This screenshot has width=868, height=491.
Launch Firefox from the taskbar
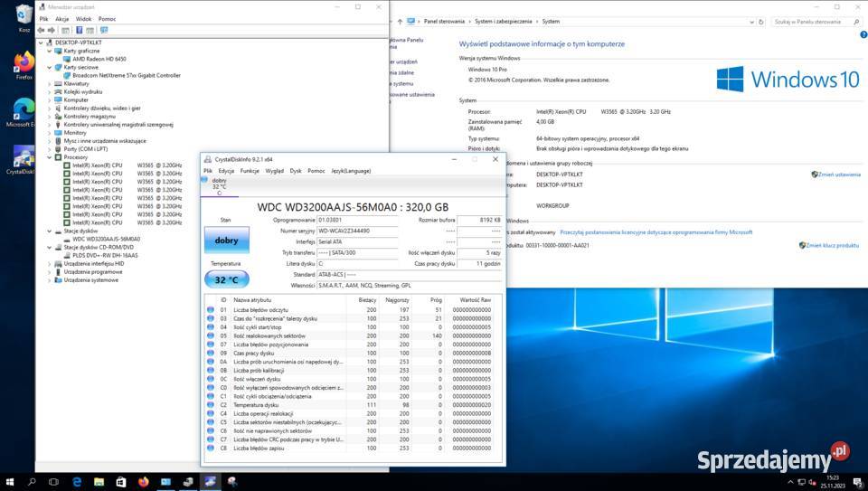click(144, 482)
